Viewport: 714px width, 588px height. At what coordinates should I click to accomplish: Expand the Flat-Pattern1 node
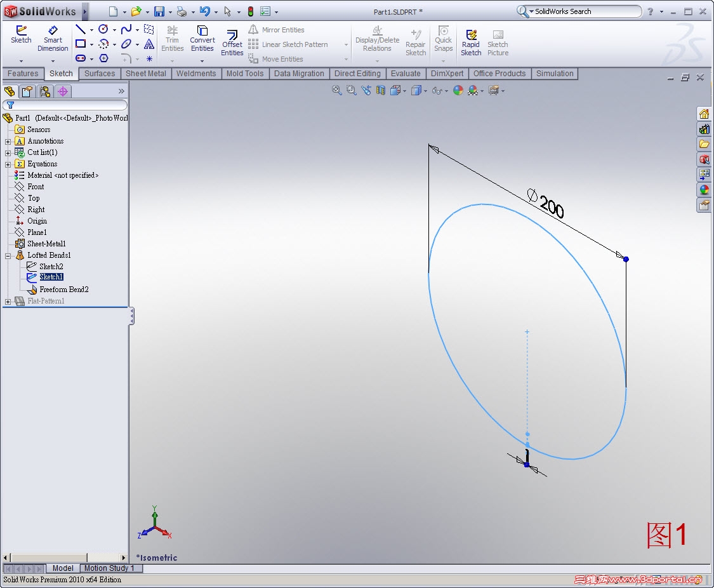pos(8,302)
